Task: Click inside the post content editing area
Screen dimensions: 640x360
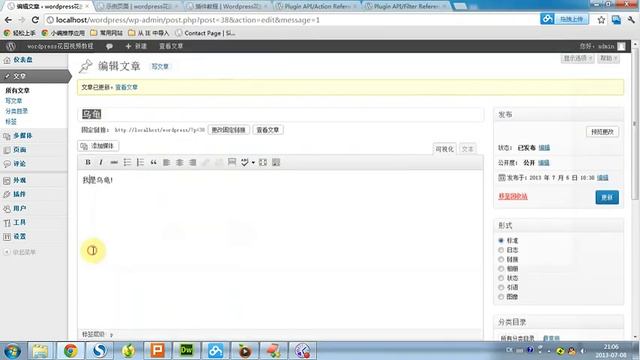Action: coord(280,249)
